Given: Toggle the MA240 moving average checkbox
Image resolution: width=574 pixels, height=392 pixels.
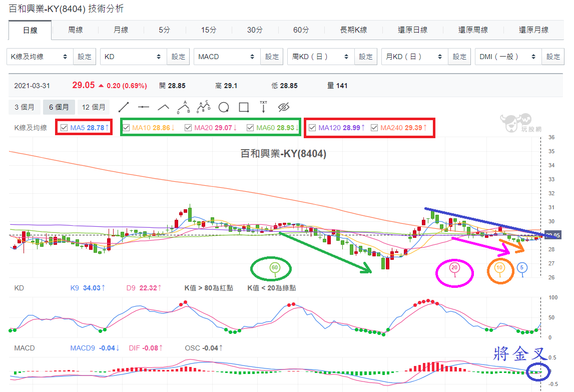Looking at the screenshot, I should [x=374, y=128].
